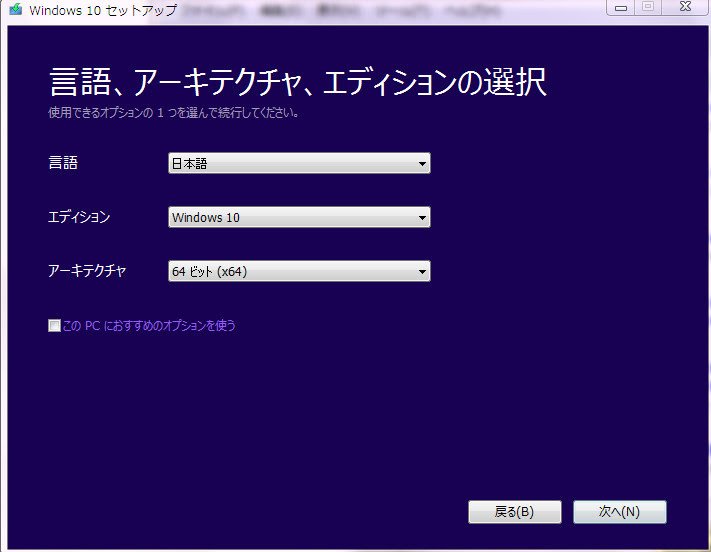Image resolution: width=711 pixels, height=552 pixels.
Task: Close the Windows 10 セットアップ window
Action: 686,7
